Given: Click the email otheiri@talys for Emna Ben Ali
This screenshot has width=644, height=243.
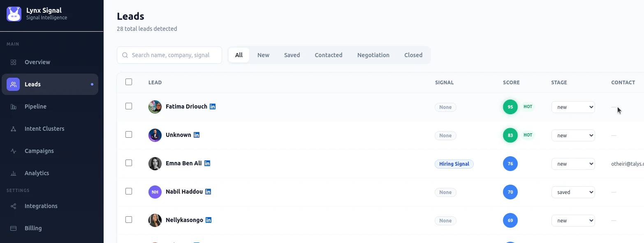Looking at the screenshot, I should 628,164.
